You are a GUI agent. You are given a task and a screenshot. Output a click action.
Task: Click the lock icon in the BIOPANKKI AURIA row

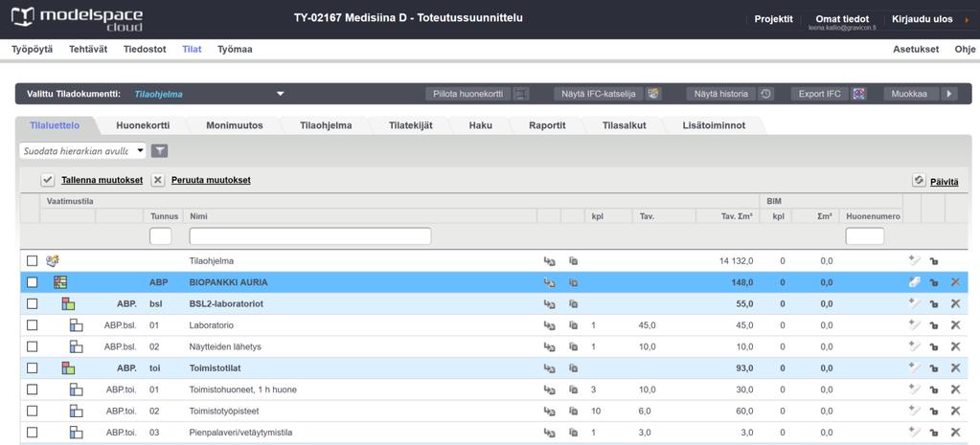[x=934, y=282]
